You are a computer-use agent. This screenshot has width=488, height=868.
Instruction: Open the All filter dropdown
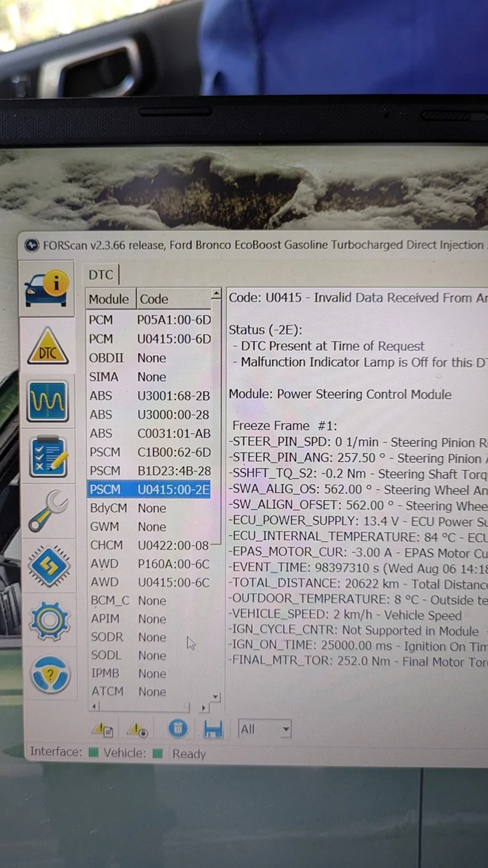pos(265,729)
